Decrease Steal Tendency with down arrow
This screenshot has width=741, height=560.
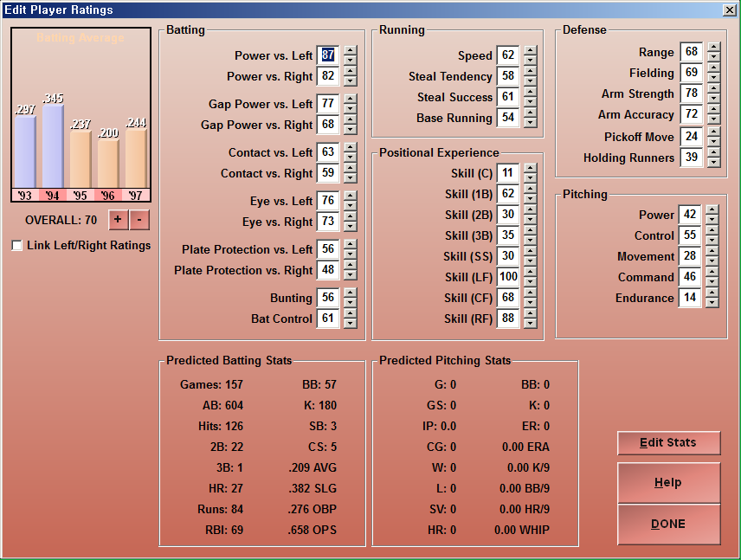click(530, 81)
